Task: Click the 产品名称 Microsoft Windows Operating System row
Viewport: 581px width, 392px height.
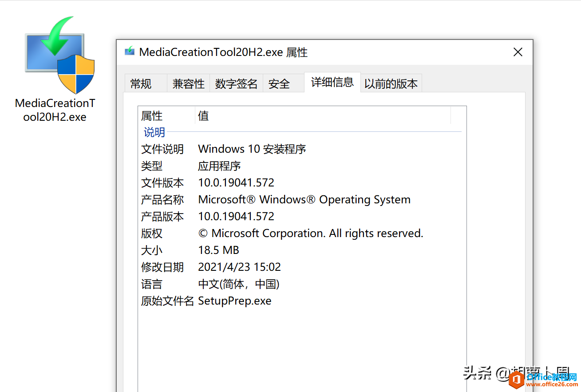Action: [304, 200]
